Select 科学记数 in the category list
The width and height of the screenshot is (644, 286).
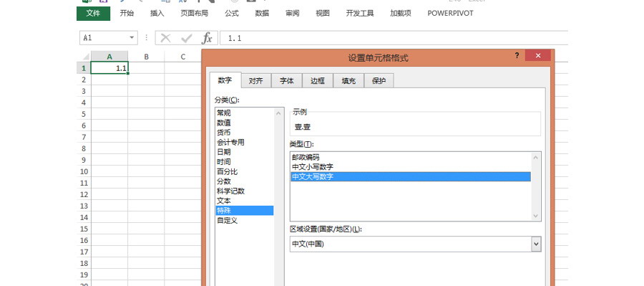230,191
